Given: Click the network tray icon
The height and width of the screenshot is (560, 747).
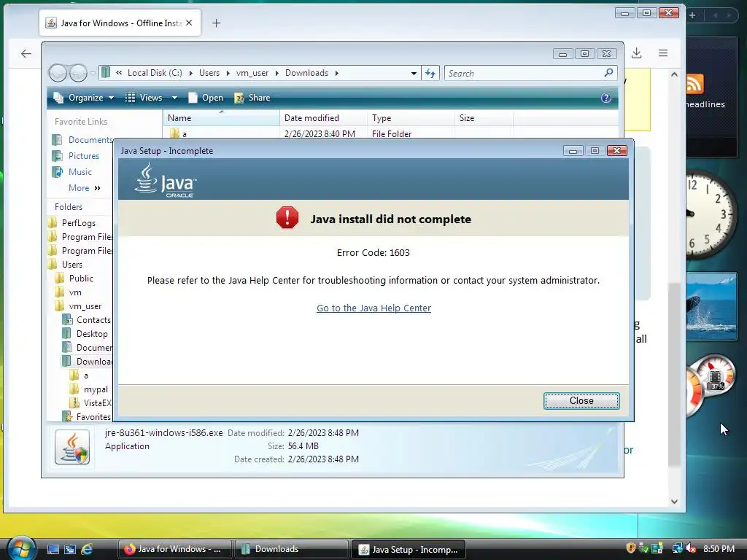Looking at the screenshot, I should (x=676, y=548).
